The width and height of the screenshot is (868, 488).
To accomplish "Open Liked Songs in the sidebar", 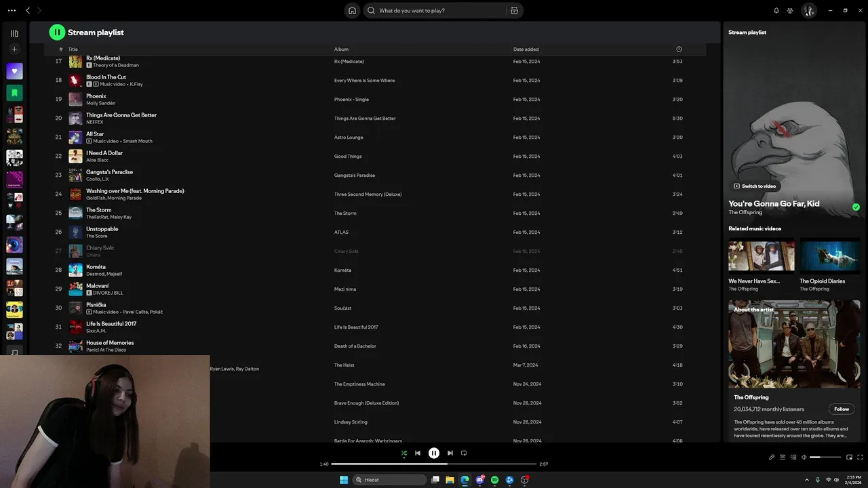I will [14, 71].
